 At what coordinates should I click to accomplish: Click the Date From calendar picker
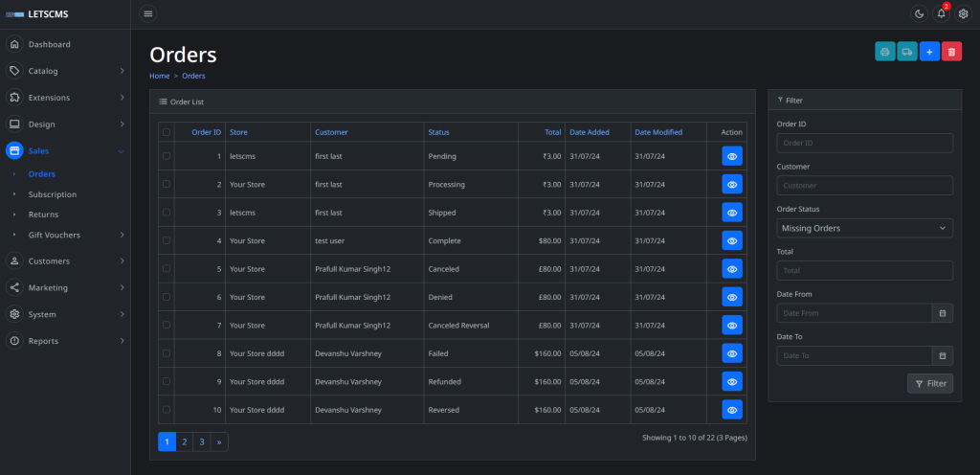pyautogui.click(x=942, y=313)
